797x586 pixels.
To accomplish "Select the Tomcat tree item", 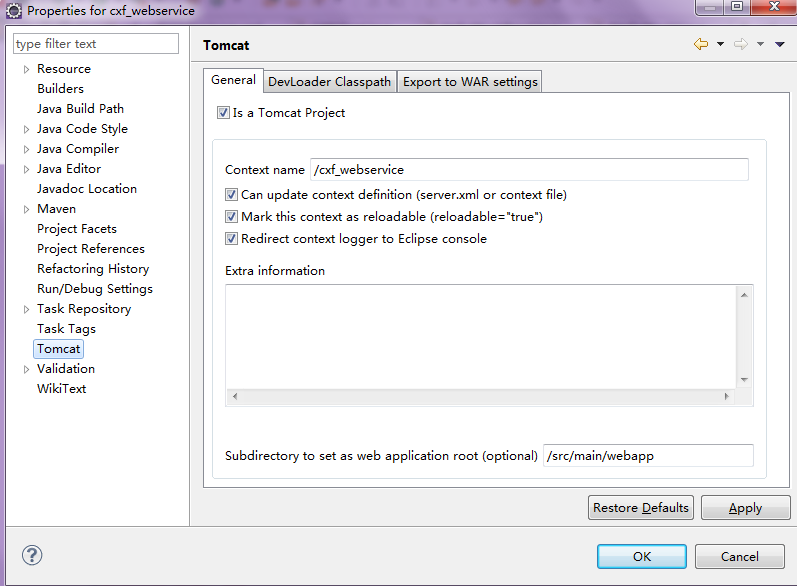I will [x=58, y=349].
